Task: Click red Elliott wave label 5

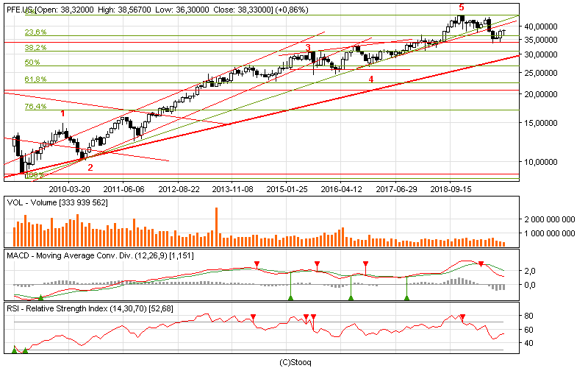Action: pyautogui.click(x=462, y=7)
